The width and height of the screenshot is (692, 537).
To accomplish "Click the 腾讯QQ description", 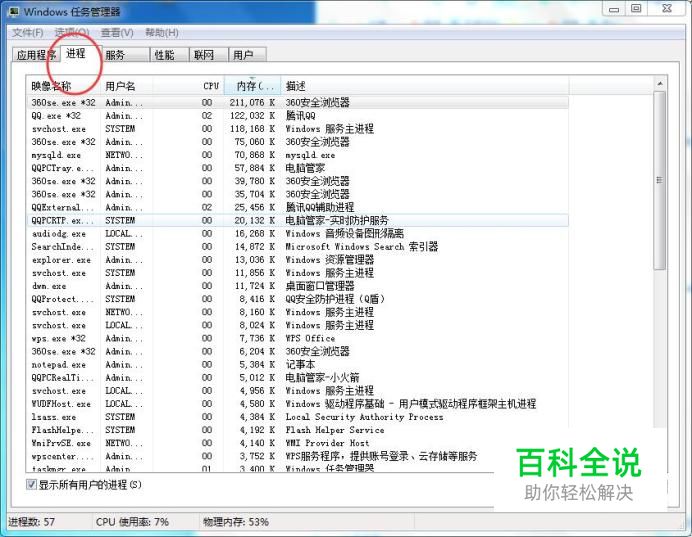I will (x=301, y=116).
